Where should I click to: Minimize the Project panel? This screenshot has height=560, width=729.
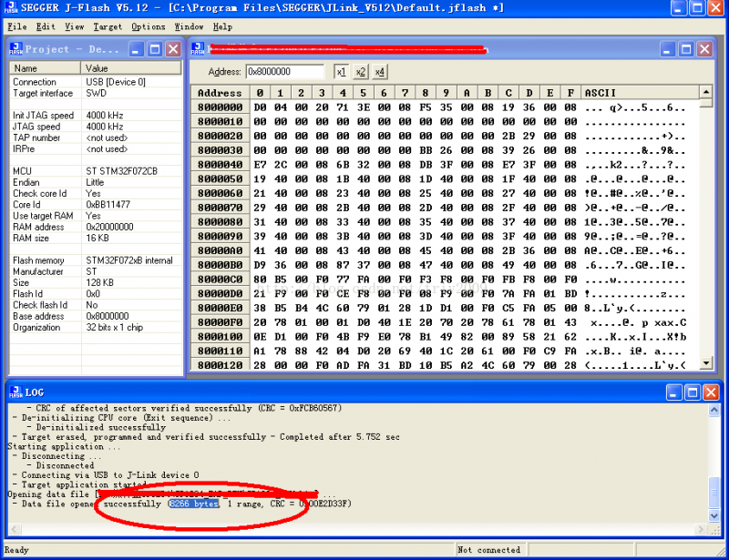pyautogui.click(x=136, y=49)
